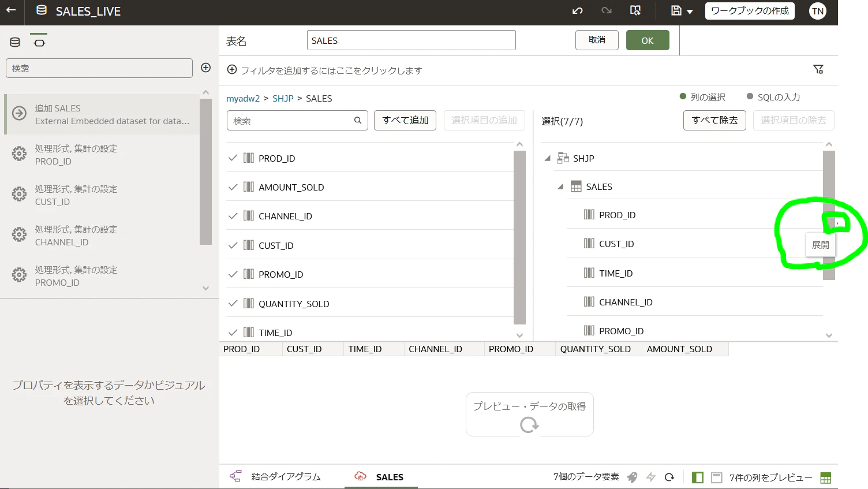This screenshot has height=489, width=868.
Task: Open the myadw2 breadcrumb link
Action: pos(243,99)
